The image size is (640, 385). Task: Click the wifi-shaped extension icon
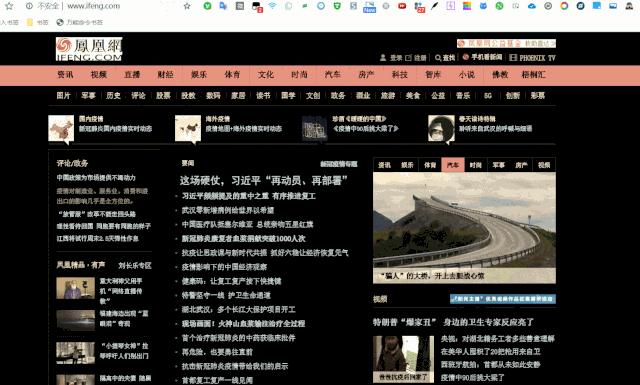coord(272,6)
